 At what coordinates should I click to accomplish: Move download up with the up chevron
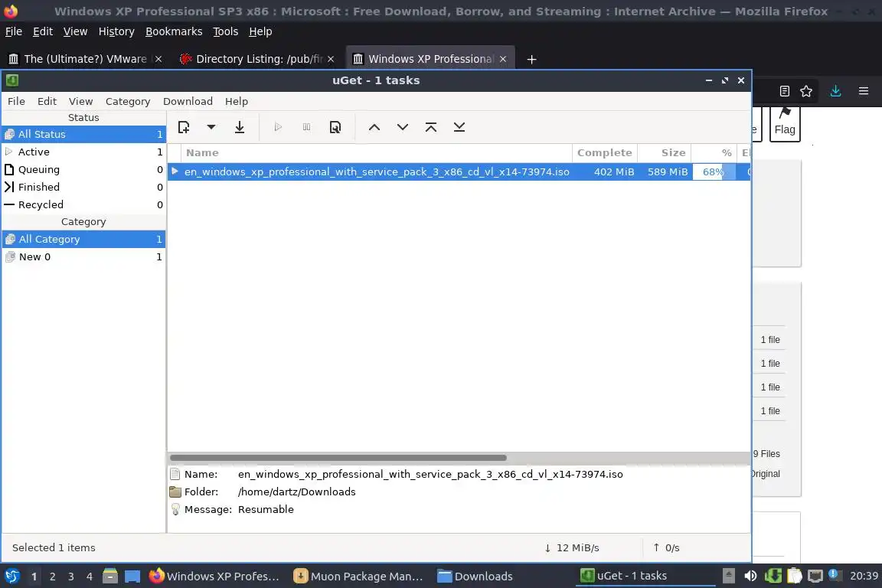(x=374, y=127)
